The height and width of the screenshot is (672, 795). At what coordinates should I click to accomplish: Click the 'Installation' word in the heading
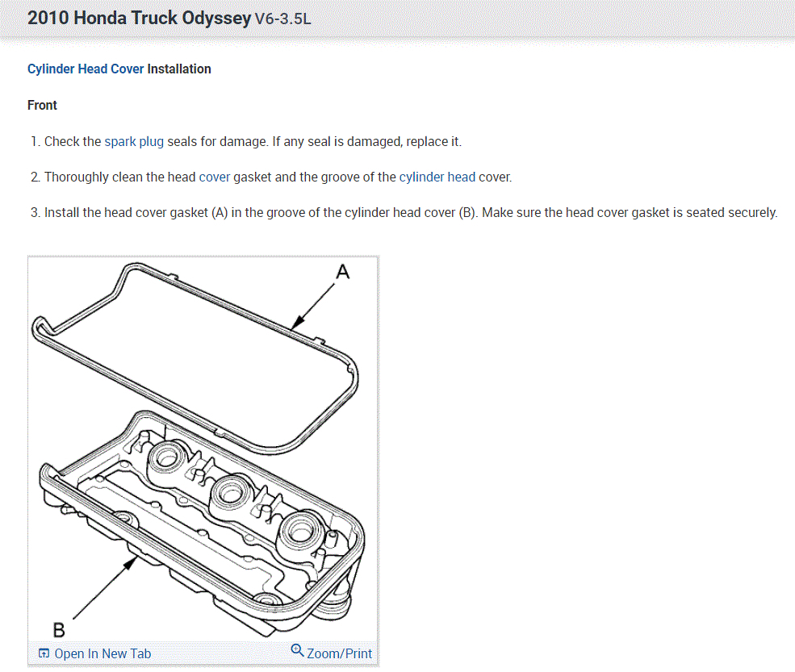(x=179, y=69)
